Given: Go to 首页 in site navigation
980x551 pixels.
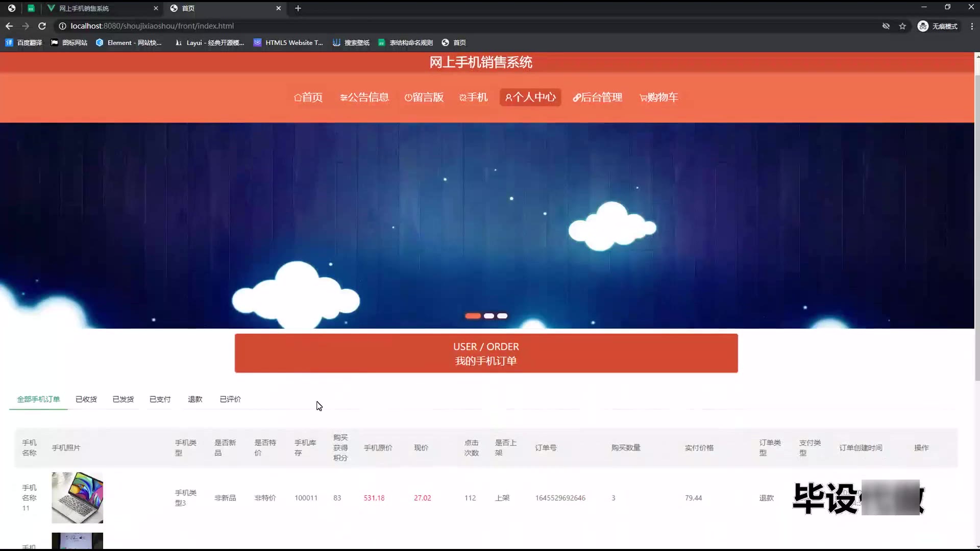Looking at the screenshot, I should [308, 97].
